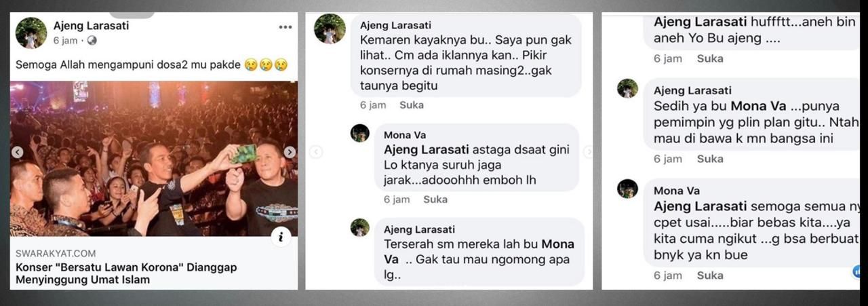868x306 pixels.
Task: Like Mona Va's 'semoga semua' comment
Action: point(710,275)
